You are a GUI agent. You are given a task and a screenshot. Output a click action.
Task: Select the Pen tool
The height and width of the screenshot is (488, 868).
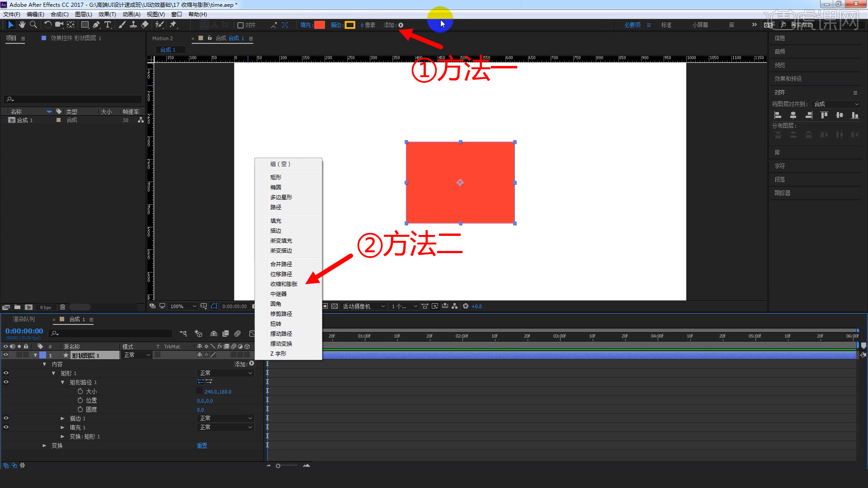pyautogui.click(x=97, y=25)
